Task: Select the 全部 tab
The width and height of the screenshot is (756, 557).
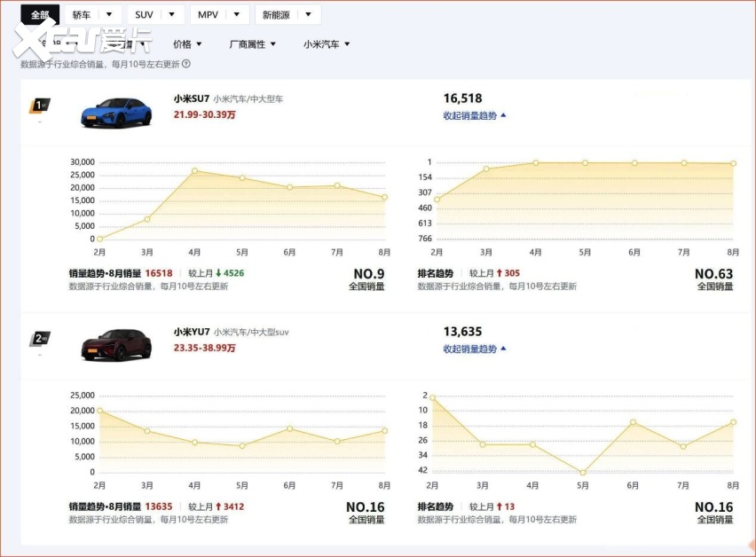Action: 40,14
